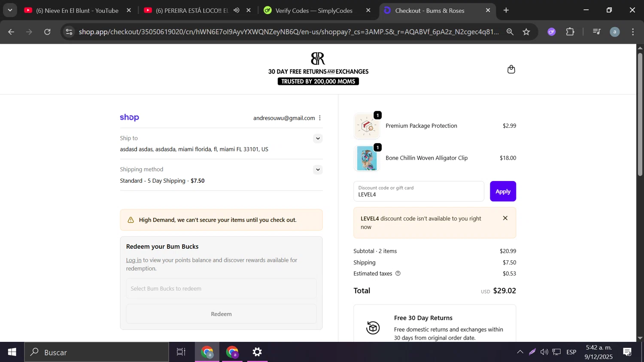View site information icon in address bar

click(x=69, y=32)
